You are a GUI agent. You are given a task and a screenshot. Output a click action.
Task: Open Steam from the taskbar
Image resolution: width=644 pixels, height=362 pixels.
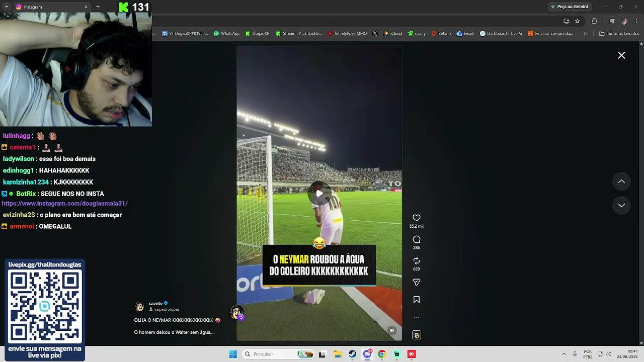353,354
